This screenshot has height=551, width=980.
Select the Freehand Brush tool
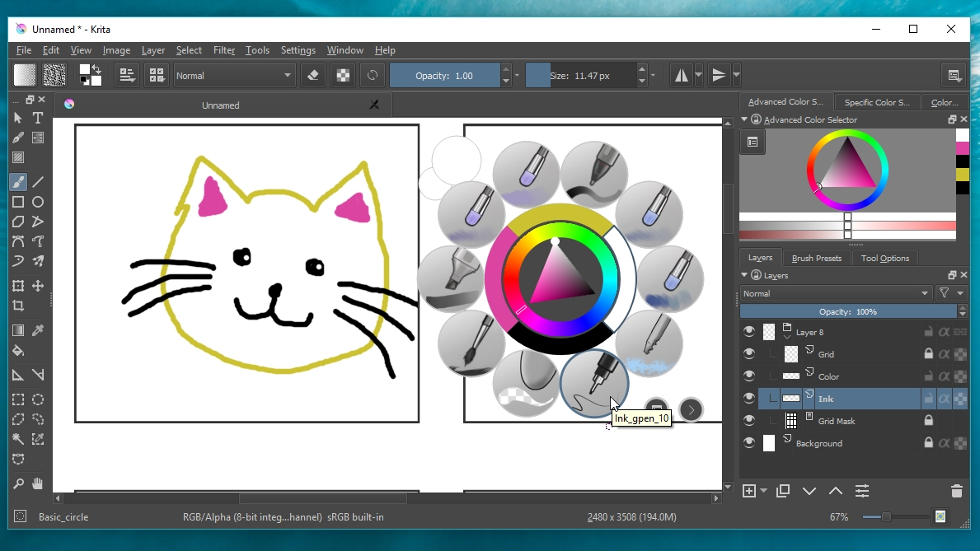(17, 181)
